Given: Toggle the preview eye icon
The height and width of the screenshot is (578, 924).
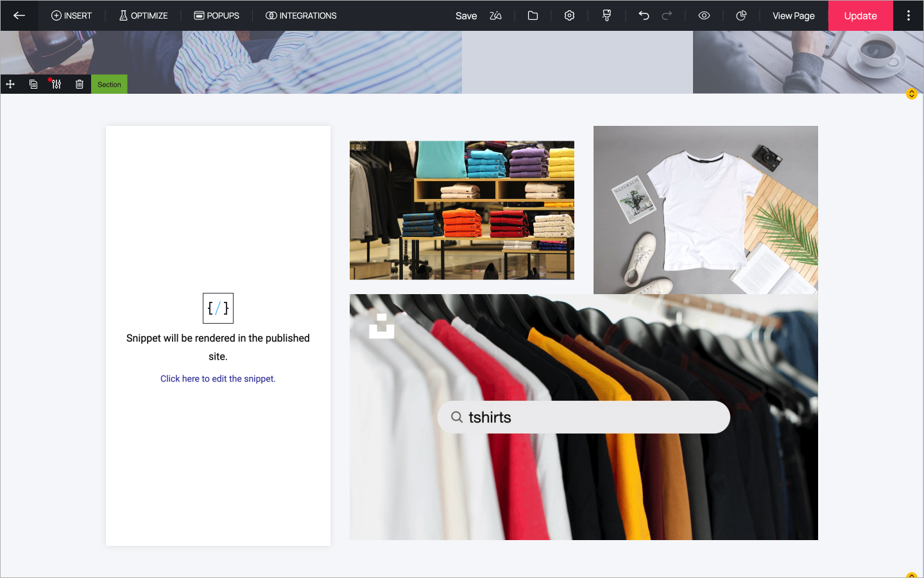Looking at the screenshot, I should click(704, 15).
